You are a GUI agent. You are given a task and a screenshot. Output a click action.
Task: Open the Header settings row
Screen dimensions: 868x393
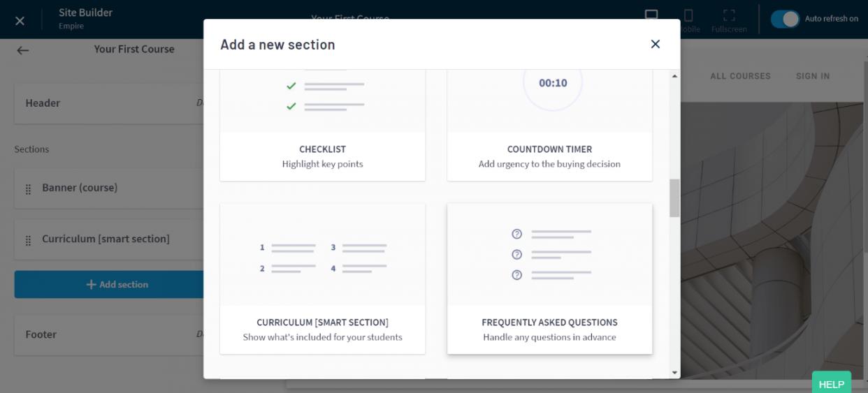tap(105, 103)
